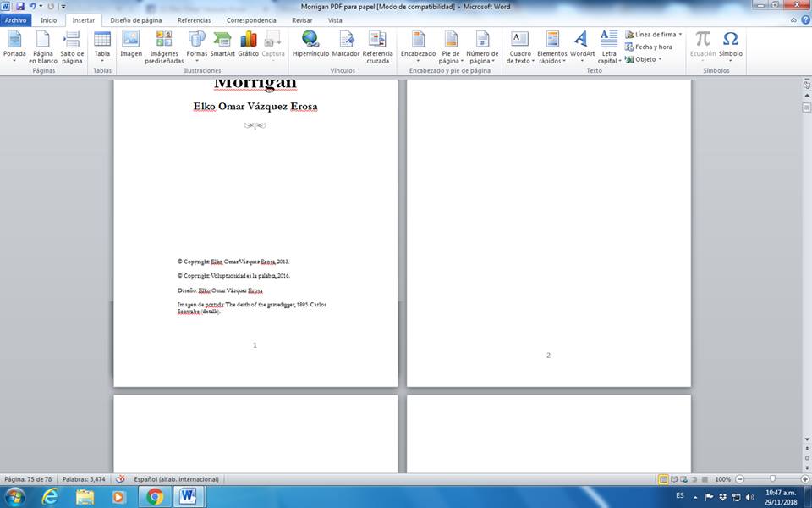Switch to the Diseño de página tab

(136, 19)
